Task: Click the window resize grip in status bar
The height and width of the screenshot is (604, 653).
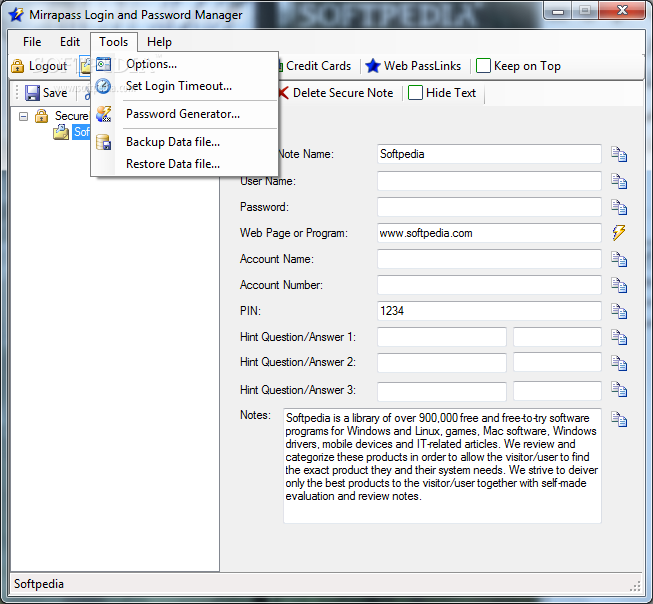Action: click(x=636, y=586)
